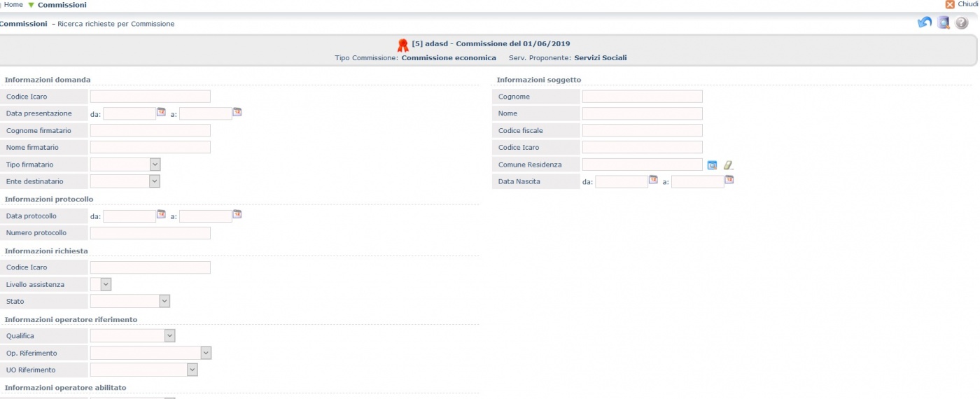Open the Stato dropdown
The image size is (980, 399).
click(x=164, y=301)
